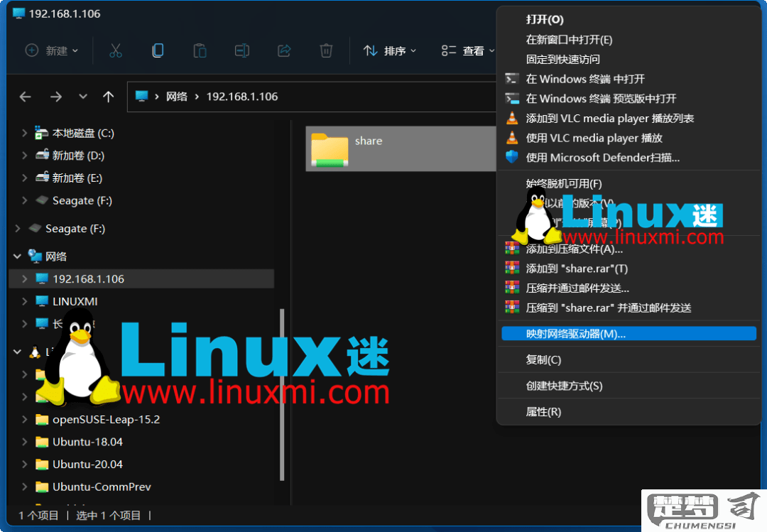Click the Cut scissors icon in toolbar
767x532 pixels.
click(x=116, y=50)
